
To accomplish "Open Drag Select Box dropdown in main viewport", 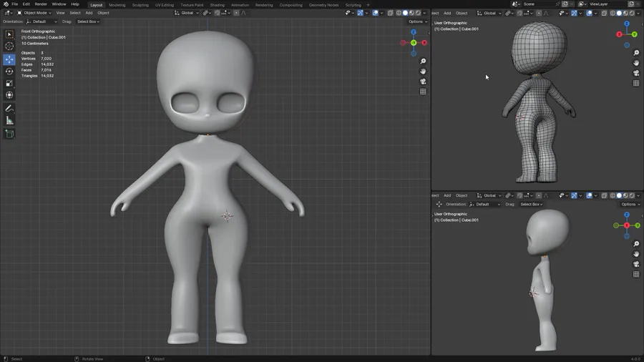I will (88, 21).
